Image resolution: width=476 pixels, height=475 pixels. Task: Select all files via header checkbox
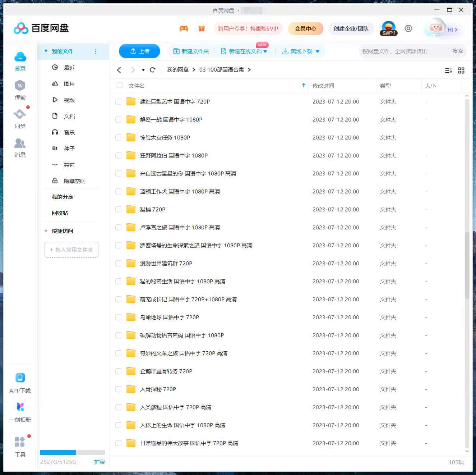pyautogui.click(x=119, y=85)
